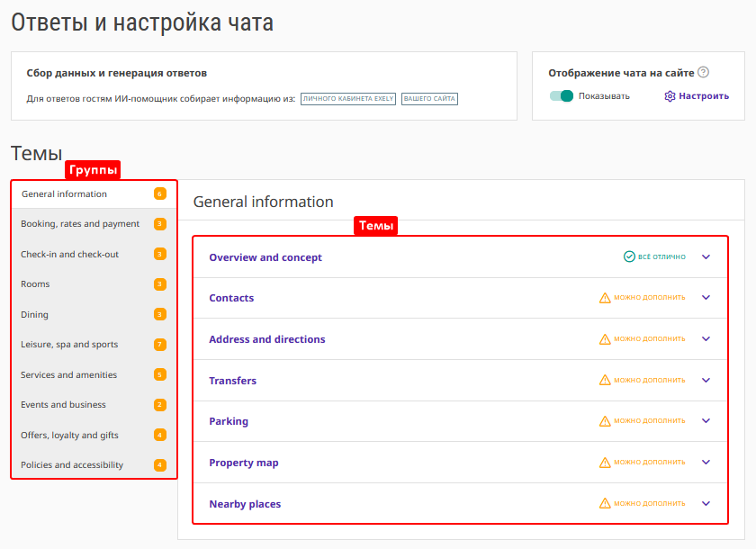
Task: Click the warning icon on Transfers row
Action: point(605,381)
